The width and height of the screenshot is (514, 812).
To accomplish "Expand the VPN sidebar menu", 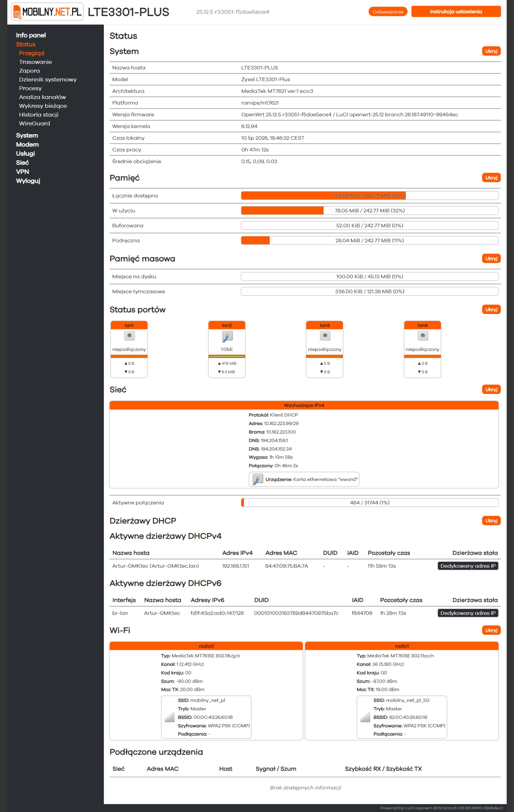I will tap(22, 172).
